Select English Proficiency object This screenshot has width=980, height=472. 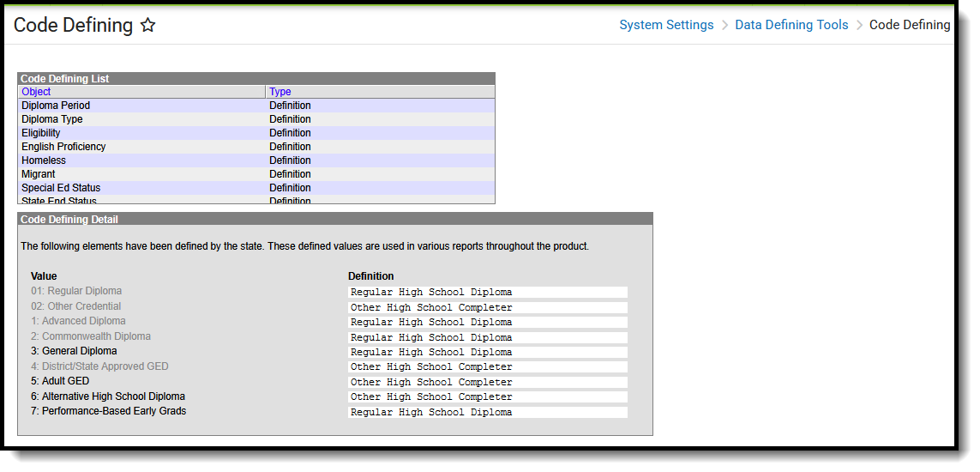[x=63, y=147]
